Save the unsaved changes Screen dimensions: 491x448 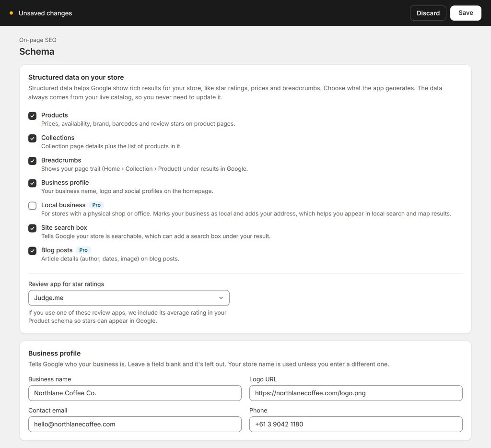tap(466, 13)
